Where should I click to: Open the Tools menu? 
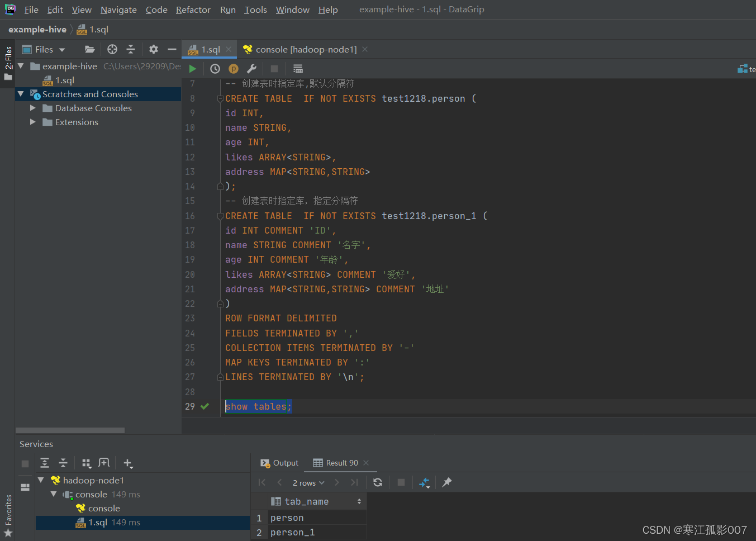[255, 10]
